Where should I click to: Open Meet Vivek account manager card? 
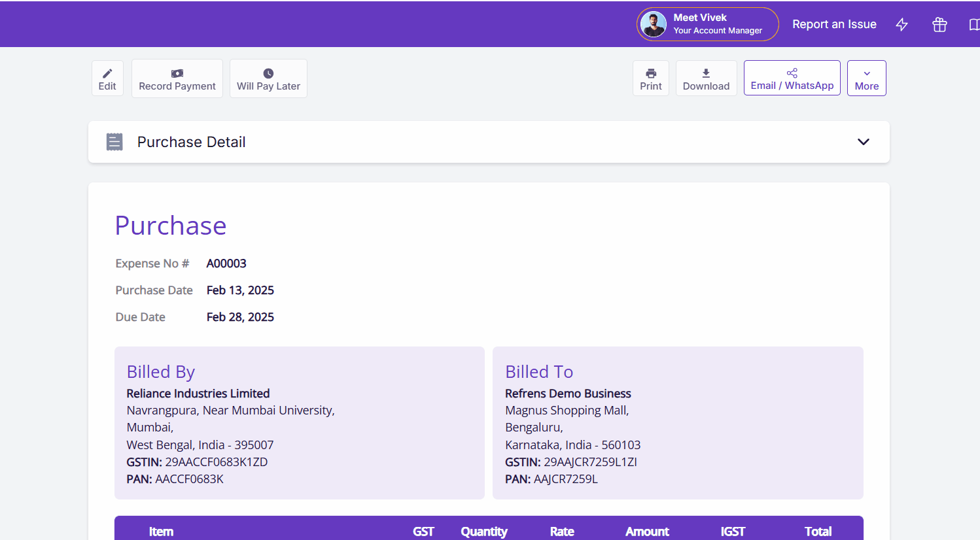pos(708,24)
